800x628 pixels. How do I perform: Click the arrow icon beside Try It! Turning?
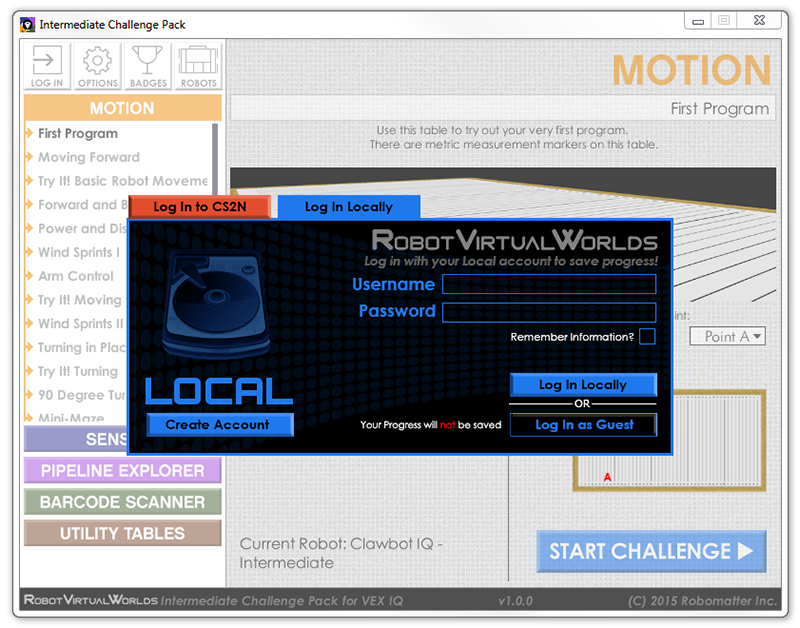(x=30, y=371)
